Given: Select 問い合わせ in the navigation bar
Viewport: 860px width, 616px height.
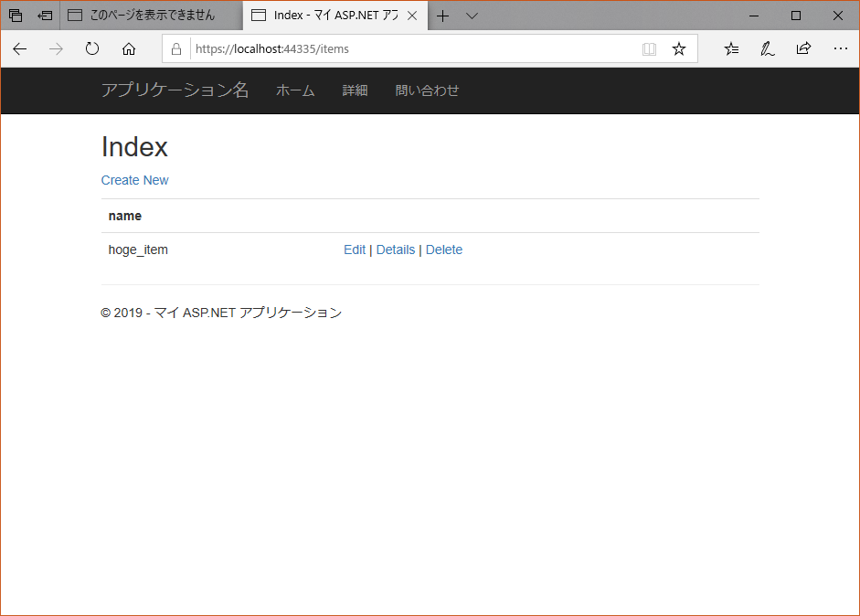Looking at the screenshot, I should click(x=427, y=90).
